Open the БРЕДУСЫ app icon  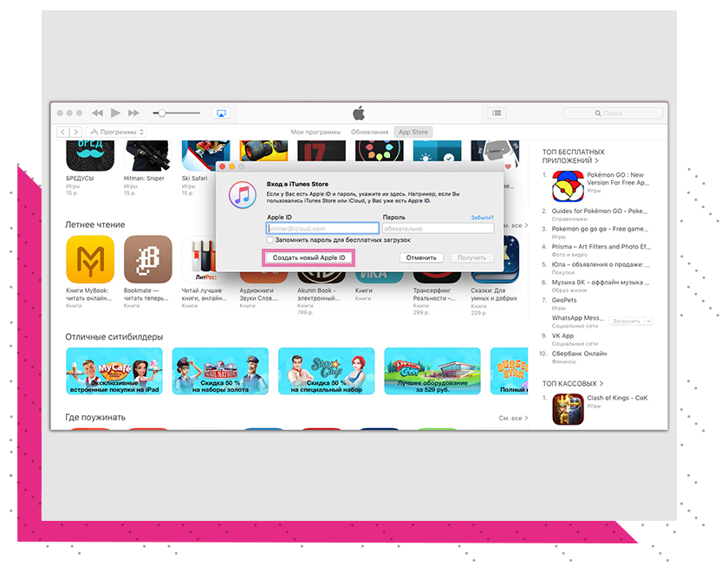(90, 155)
